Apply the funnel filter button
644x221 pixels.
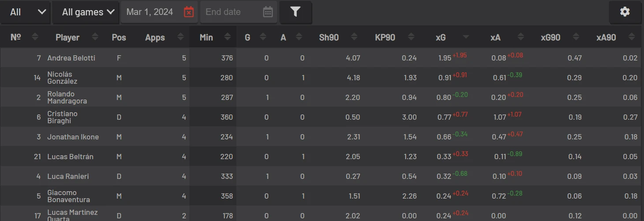(x=296, y=12)
